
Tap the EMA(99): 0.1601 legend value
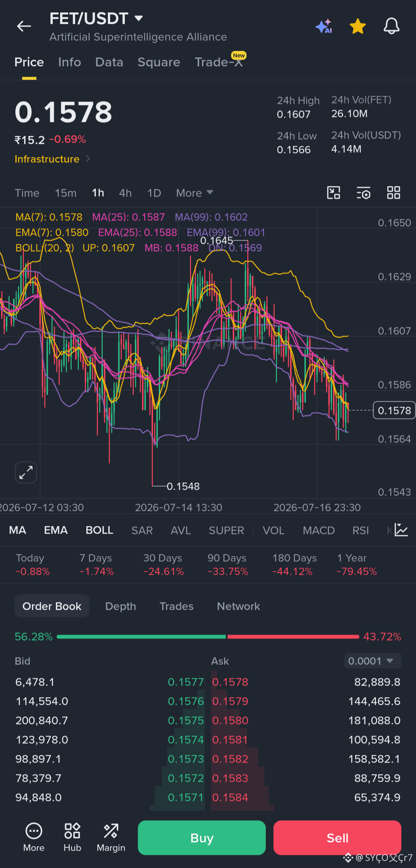coord(226,232)
